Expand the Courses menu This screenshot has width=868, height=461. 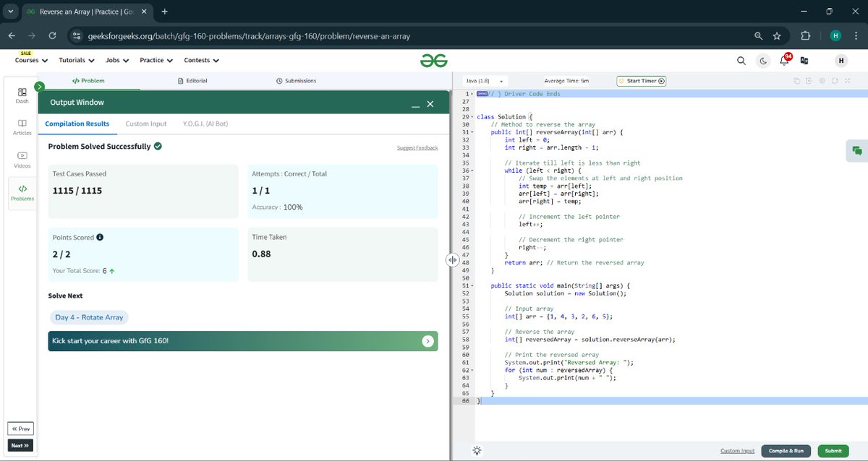[31, 61]
